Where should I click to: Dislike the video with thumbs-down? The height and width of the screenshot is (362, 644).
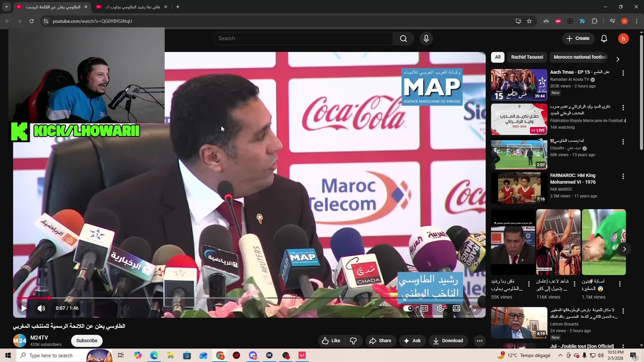click(x=353, y=340)
